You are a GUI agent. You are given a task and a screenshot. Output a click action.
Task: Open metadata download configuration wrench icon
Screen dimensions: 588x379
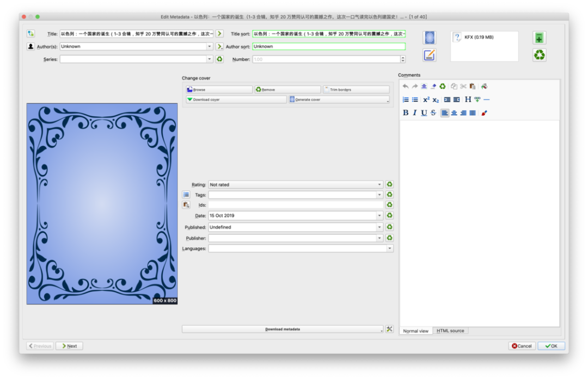(389, 329)
